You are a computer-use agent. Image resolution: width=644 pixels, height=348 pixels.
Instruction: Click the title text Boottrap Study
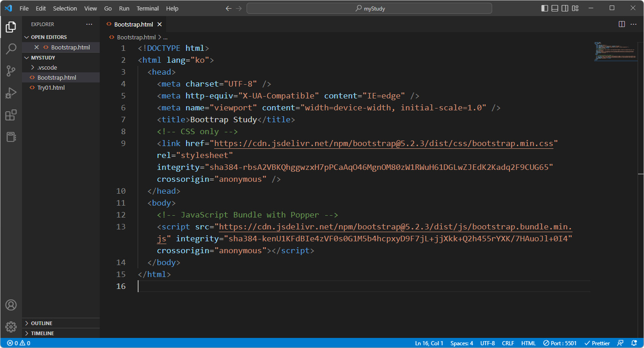pyautogui.click(x=224, y=120)
